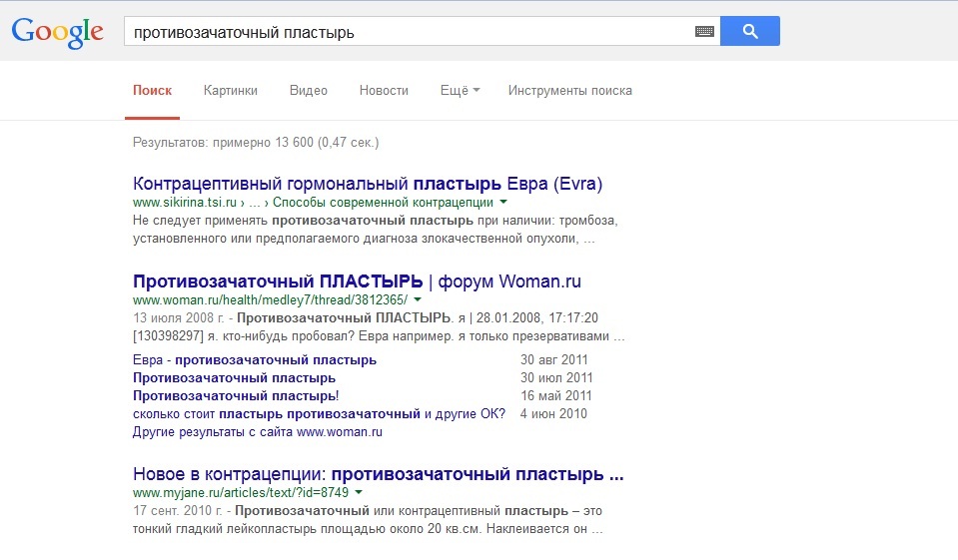Open Новое в контрацепции result title

(379, 474)
